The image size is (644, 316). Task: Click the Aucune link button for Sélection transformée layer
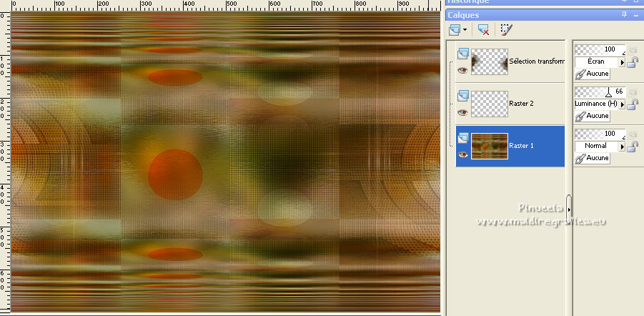[593, 74]
